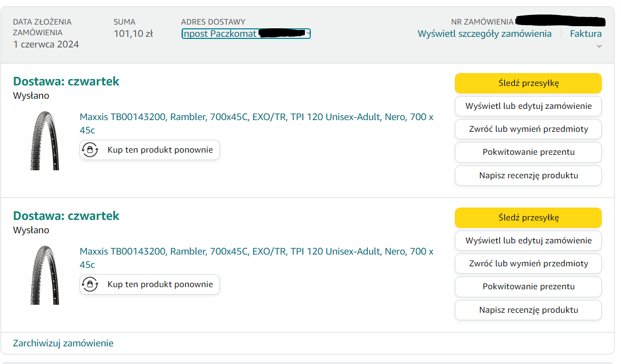Image resolution: width=621 pixels, height=364 pixels.
Task: Open first Pokwitowanie prezentu button
Action: tap(528, 152)
